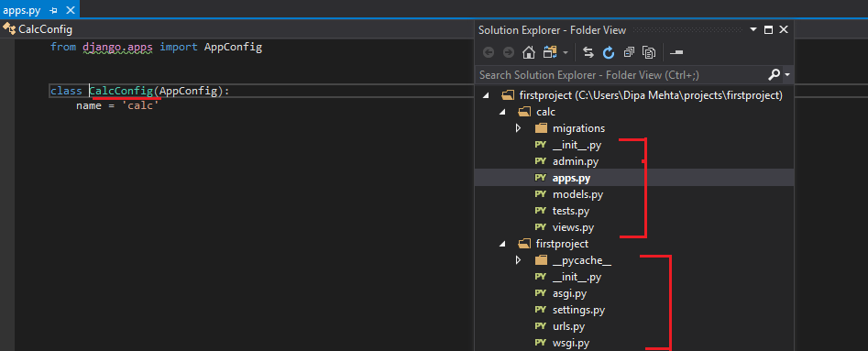Open settings.py in the tree

[578, 310]
